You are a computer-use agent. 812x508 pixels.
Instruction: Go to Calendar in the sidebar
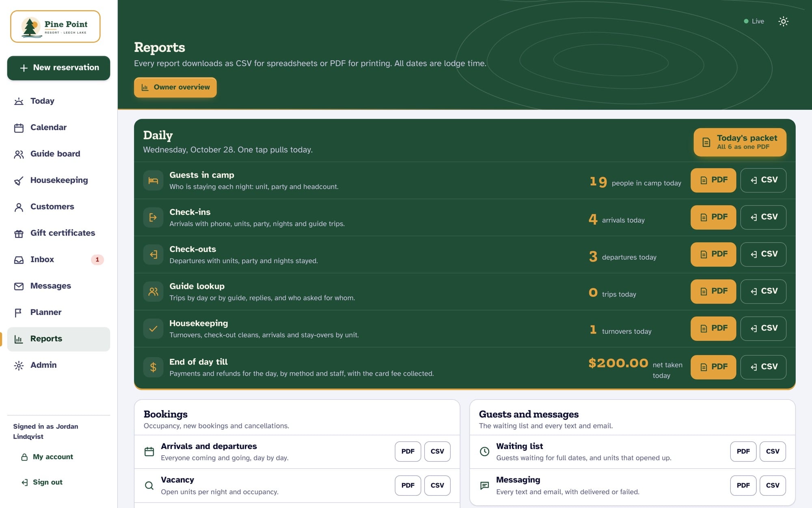point(58,127)
